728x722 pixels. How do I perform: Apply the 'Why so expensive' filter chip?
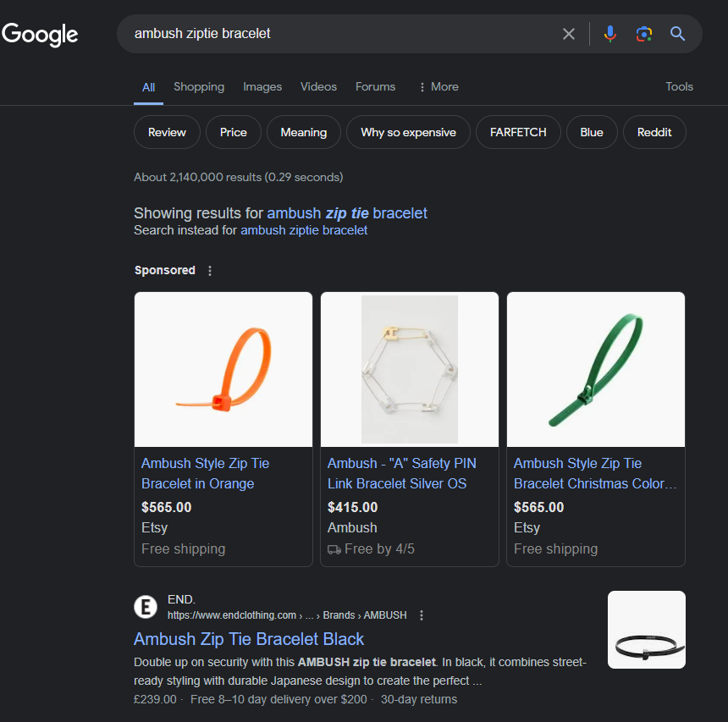[x=408, y=132]
